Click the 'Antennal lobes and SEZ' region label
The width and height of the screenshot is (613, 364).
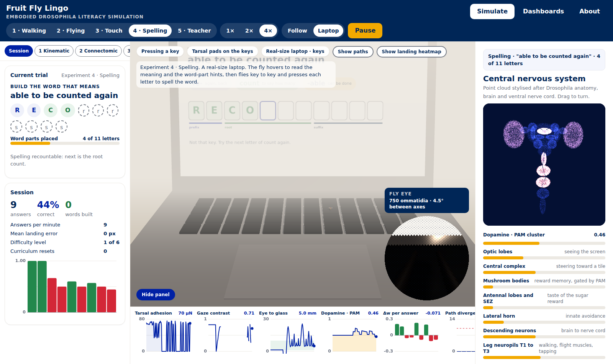[508, 298]
